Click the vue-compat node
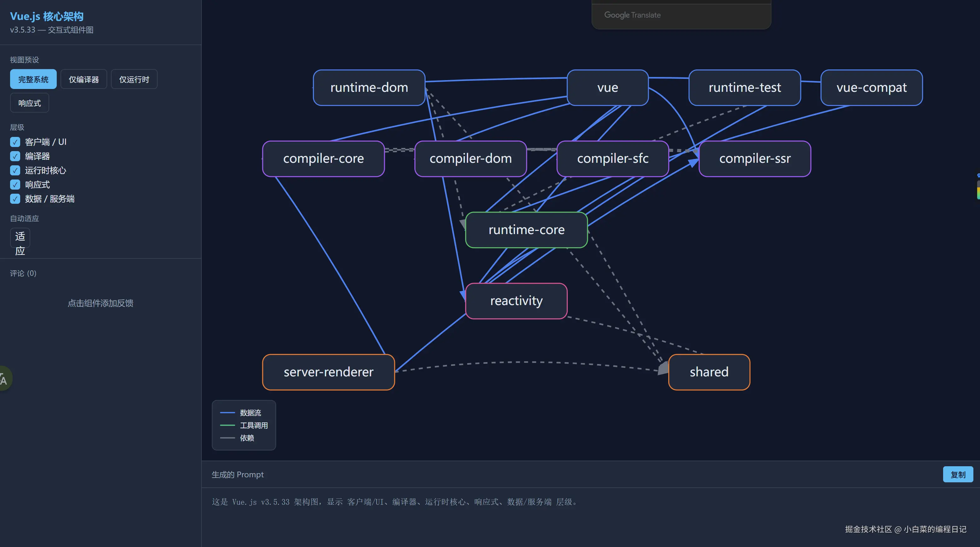The height and width of the screenshot is (547, 980). pyautogui.click(x=871, y=88)
